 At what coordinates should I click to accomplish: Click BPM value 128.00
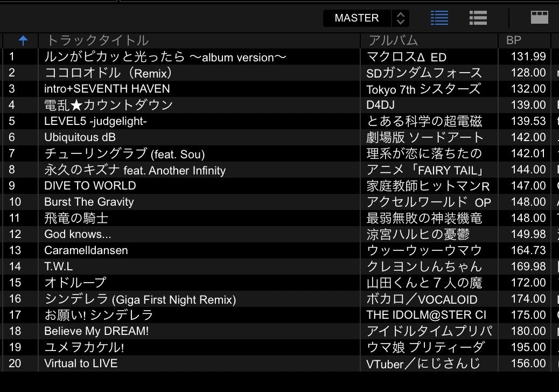pos(528,73)
